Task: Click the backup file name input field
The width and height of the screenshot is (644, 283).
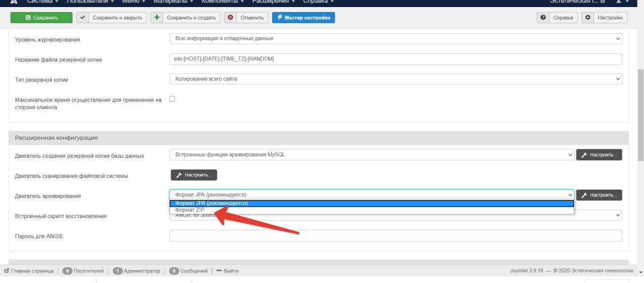Action: coord(396,59)
